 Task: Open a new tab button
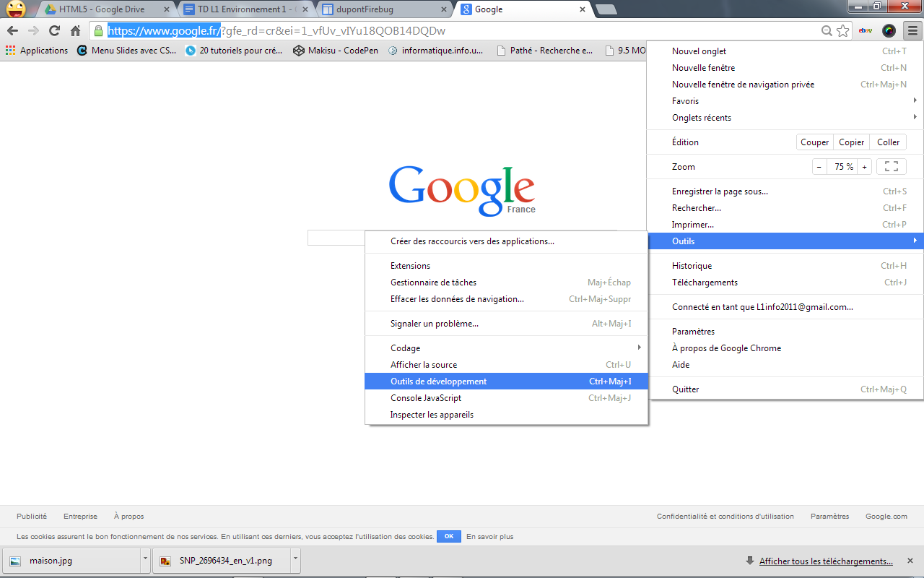605,10
